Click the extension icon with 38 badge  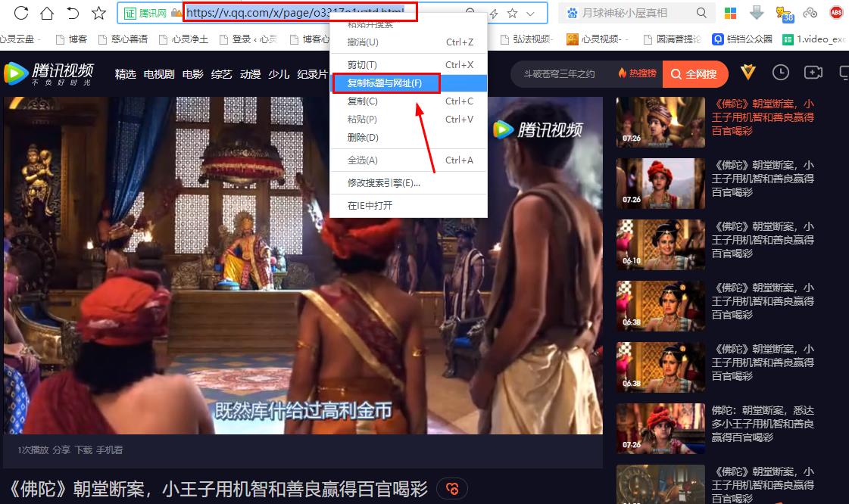[x=784, y=14]
